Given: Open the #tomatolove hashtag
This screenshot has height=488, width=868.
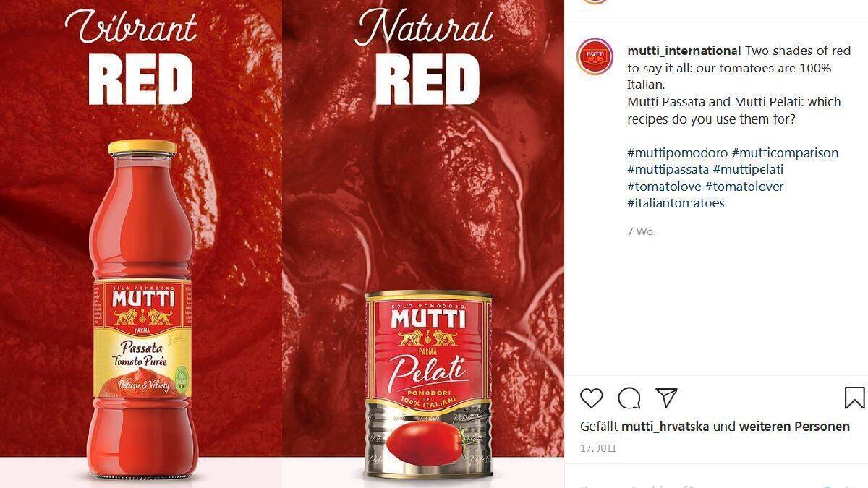Looking at the screenshot, I should tap(663, 187).
